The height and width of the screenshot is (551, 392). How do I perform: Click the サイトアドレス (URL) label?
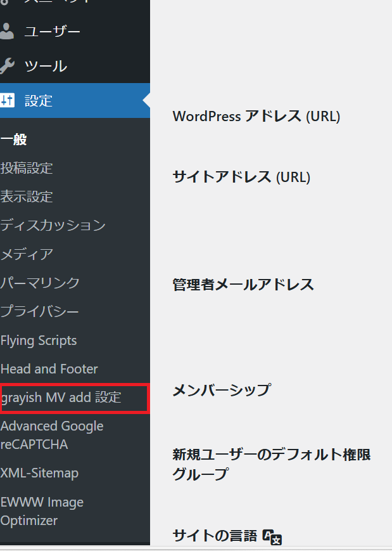pyautogui.click(x=241, y=177)
